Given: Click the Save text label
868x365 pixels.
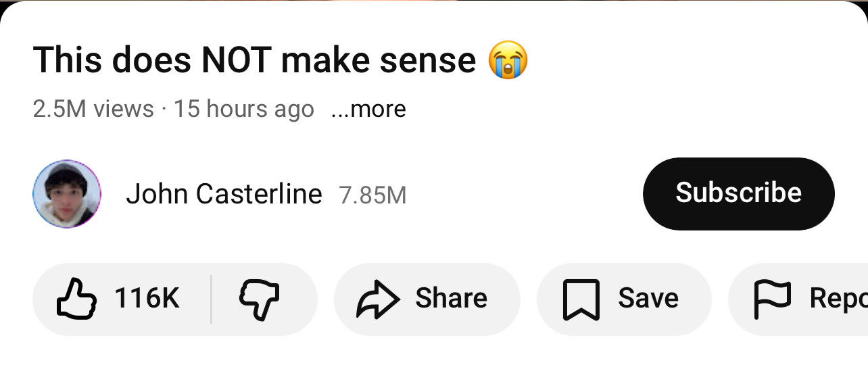Looking at the screenshot, I should (x=648, y=299).
